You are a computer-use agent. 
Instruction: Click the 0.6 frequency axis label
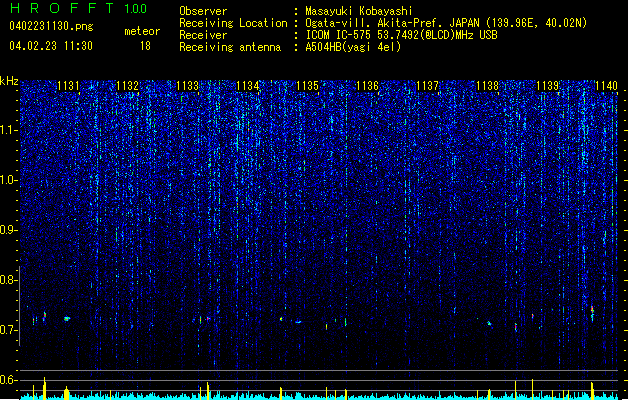pyautogui.click(x=8, y=380)
